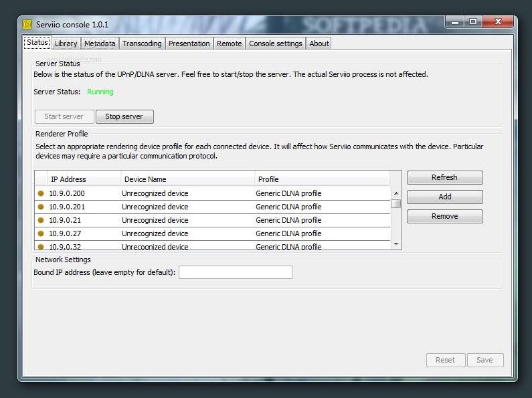Open Generic DLNA profile cell for 10.9.0.21
Image resolution: width=532 pixels, height=398 pixels.
(323, 220)
